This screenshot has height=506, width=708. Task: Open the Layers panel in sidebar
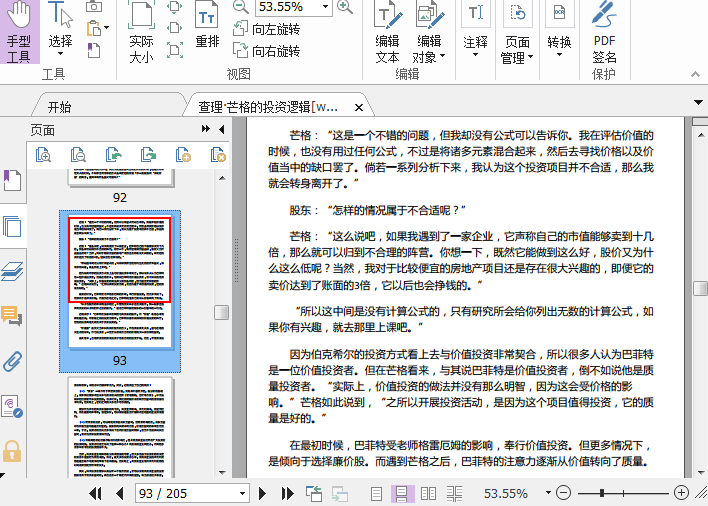(x=12, y=271)
